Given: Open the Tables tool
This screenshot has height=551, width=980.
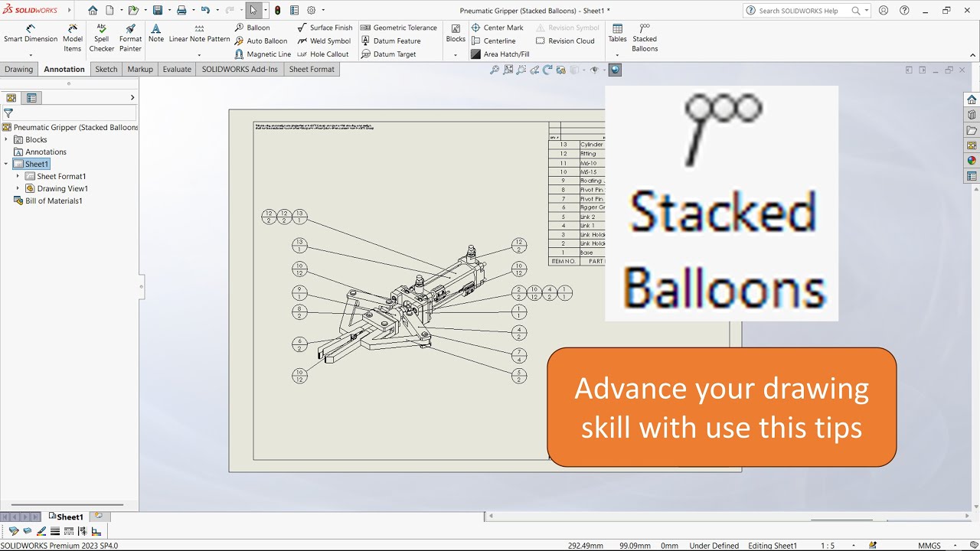Looking at the screenshot, I should [x=617, y=34].
